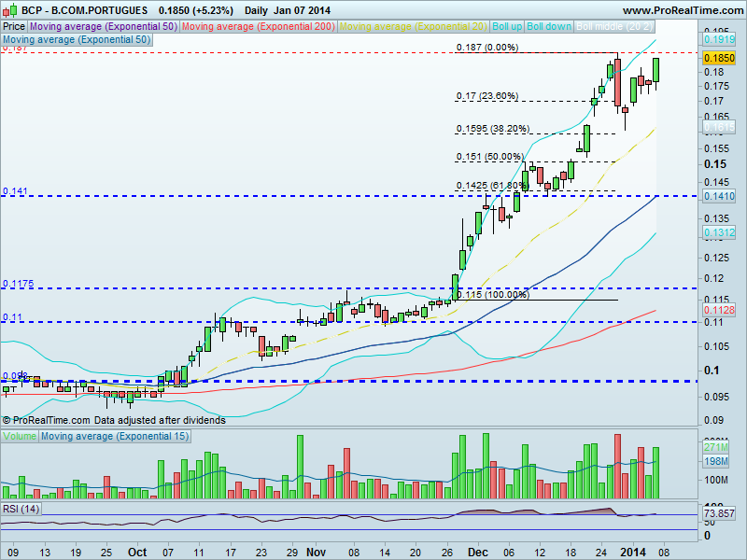Click the 0.151 (50.00%) Fibonacci label

pos(489,157)
